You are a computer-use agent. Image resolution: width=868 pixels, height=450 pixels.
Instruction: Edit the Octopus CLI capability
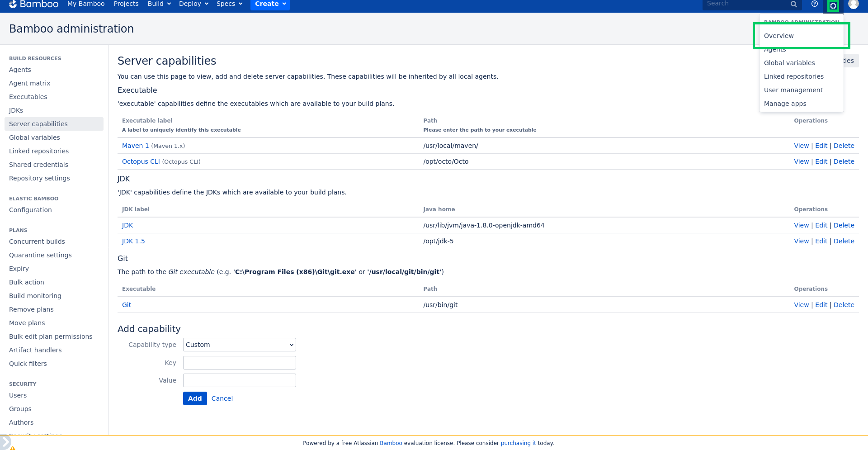821,161
